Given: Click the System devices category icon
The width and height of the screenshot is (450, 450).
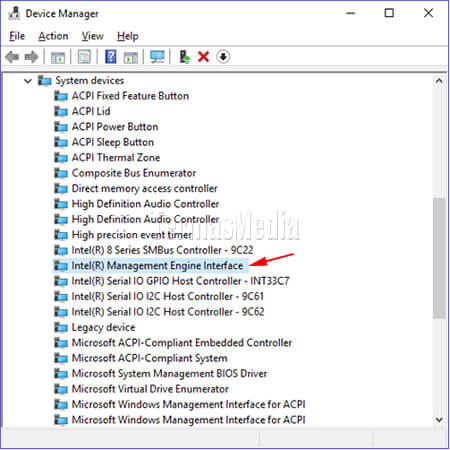Looking at the screenshot, I should 44,81.
